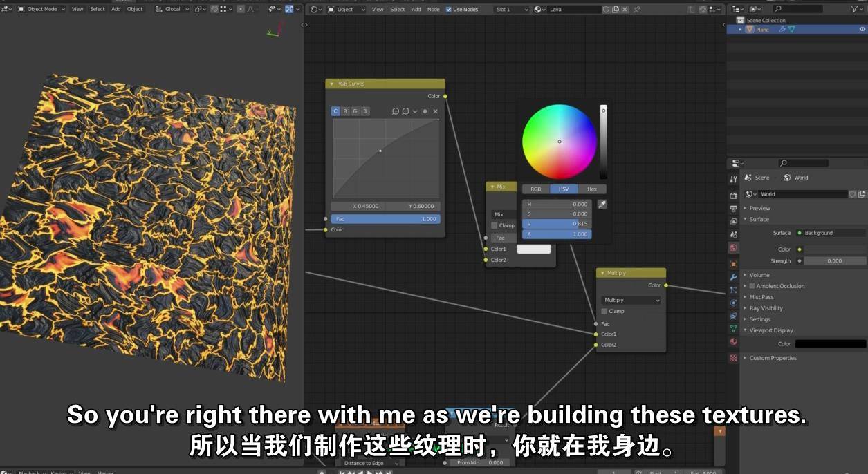868x474 pixels.
Task: Toggle fake user shield for Lava material
Action: [607, 10]
